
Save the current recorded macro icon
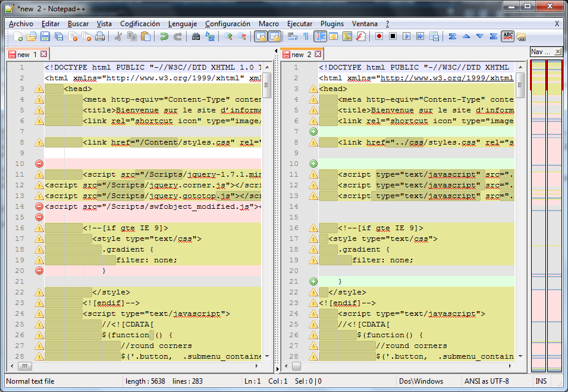[x=434, y=37]
